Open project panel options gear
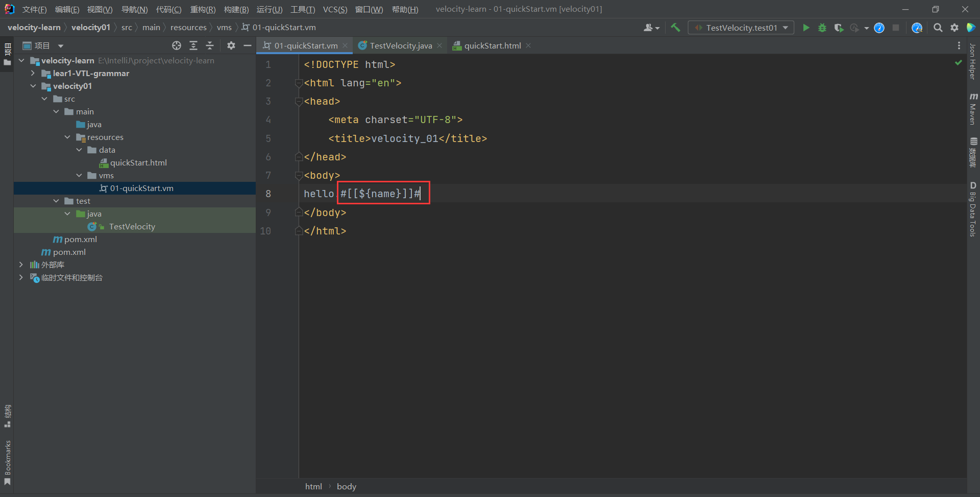The width and height of the screenshot is (980, 497). pyautogui.click(x=231, y=45)
